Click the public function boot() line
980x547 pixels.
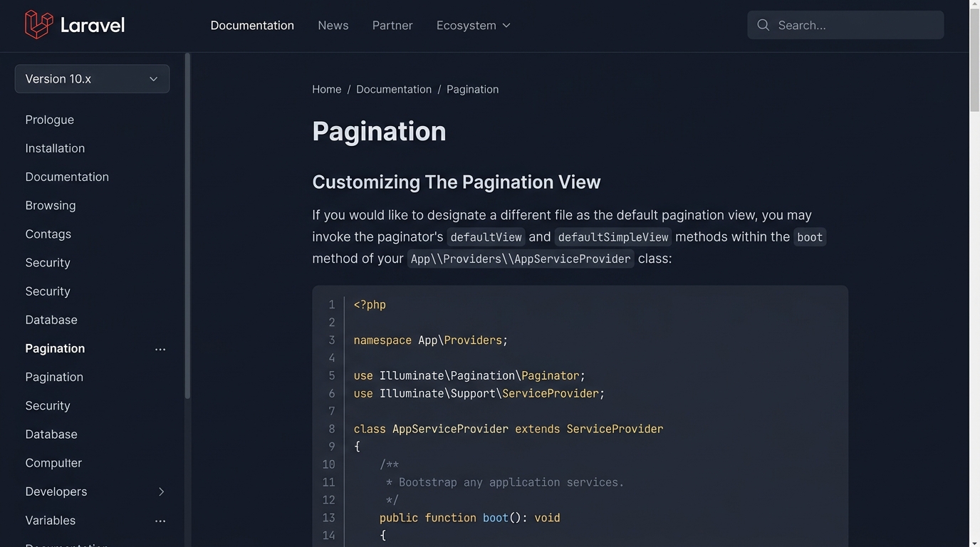pos(470,518)
